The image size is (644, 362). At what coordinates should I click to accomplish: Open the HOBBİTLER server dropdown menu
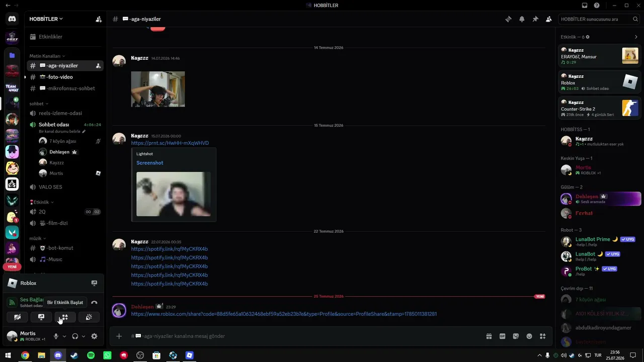tap(46, 19)
